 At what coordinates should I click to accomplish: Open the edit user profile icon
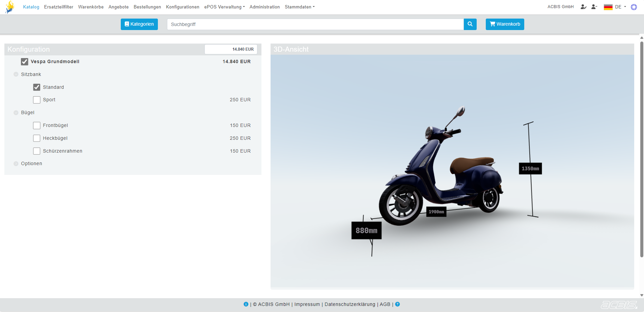[x=583, y=7]
